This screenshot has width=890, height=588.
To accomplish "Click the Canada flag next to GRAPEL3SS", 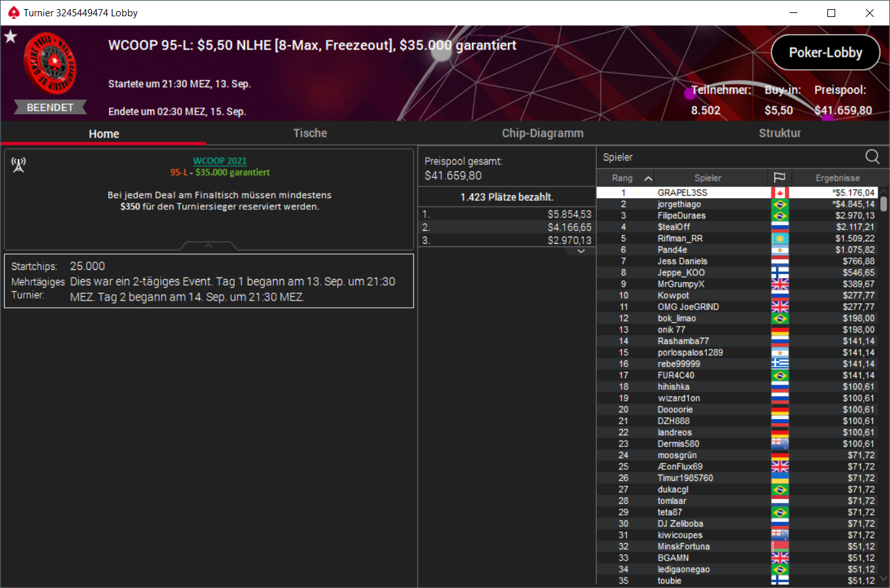I will (780, 193).
